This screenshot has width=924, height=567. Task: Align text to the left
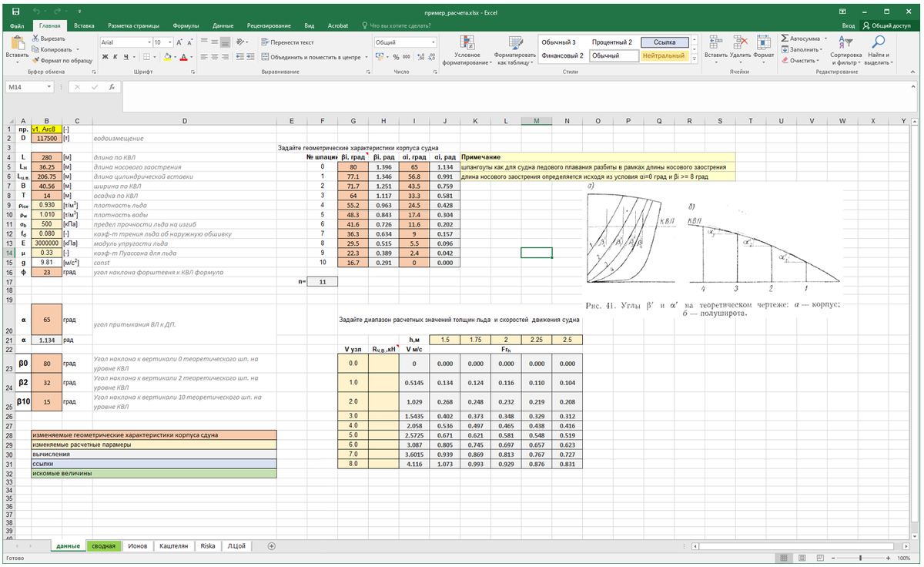click(204, 57)
